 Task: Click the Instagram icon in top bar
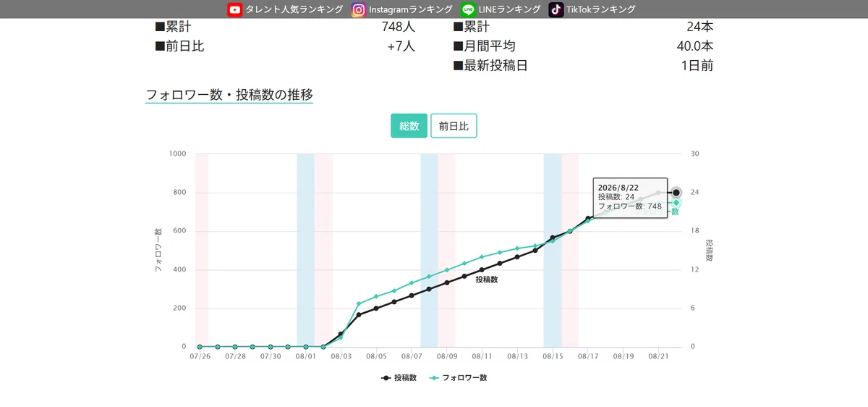click(359, 9)
